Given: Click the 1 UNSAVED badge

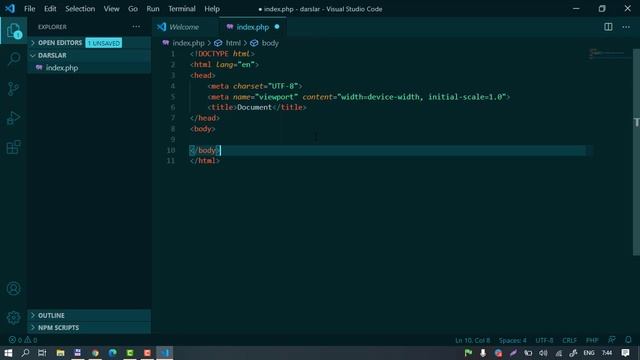Looking at the screenshot, I should pos(104,43).
